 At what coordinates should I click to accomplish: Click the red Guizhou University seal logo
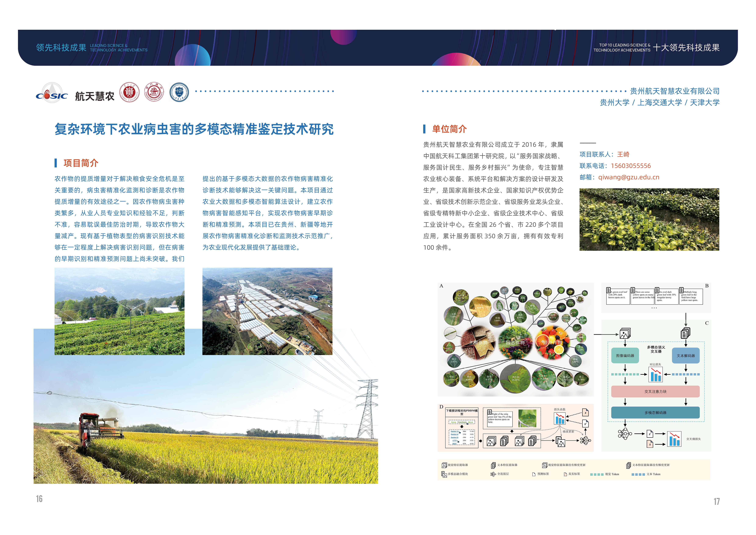point(129,92)
